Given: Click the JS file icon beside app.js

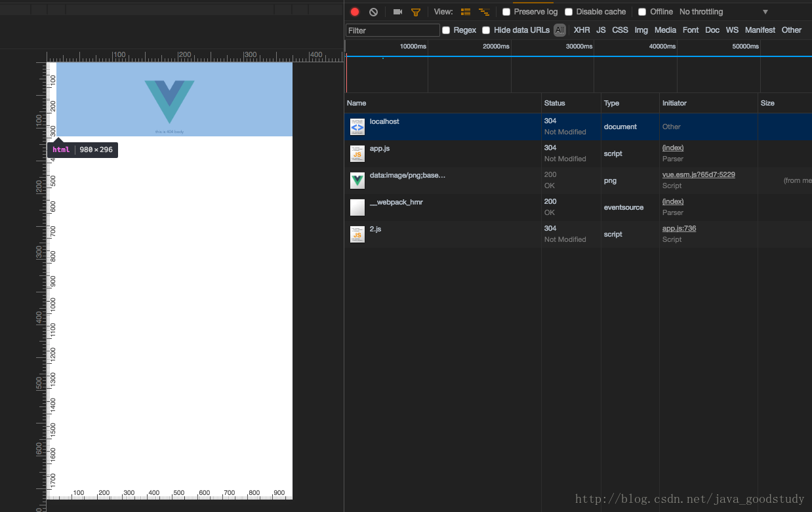Looking at the screenshot, I should point(357,153).
